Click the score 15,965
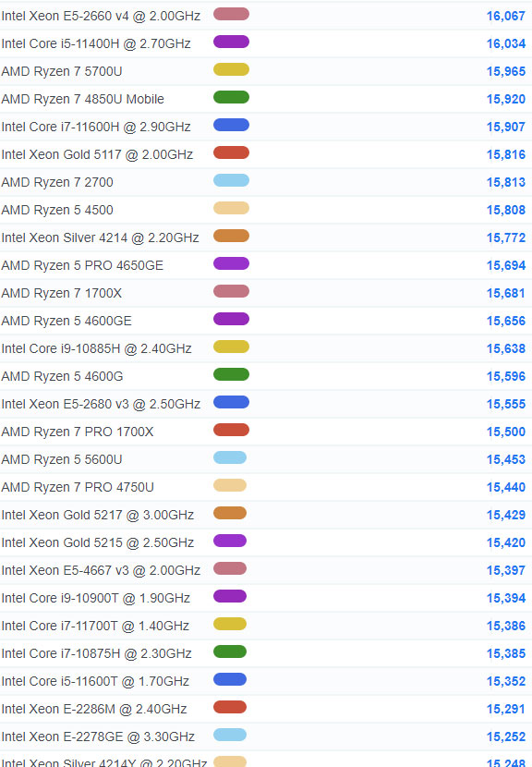The image size is (532, 767). [x=506, y=71]
